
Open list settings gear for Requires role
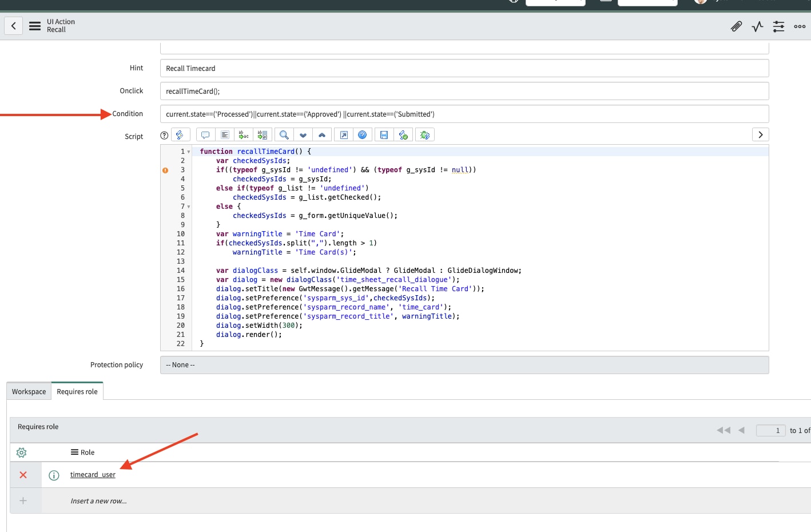pos(22,452)
